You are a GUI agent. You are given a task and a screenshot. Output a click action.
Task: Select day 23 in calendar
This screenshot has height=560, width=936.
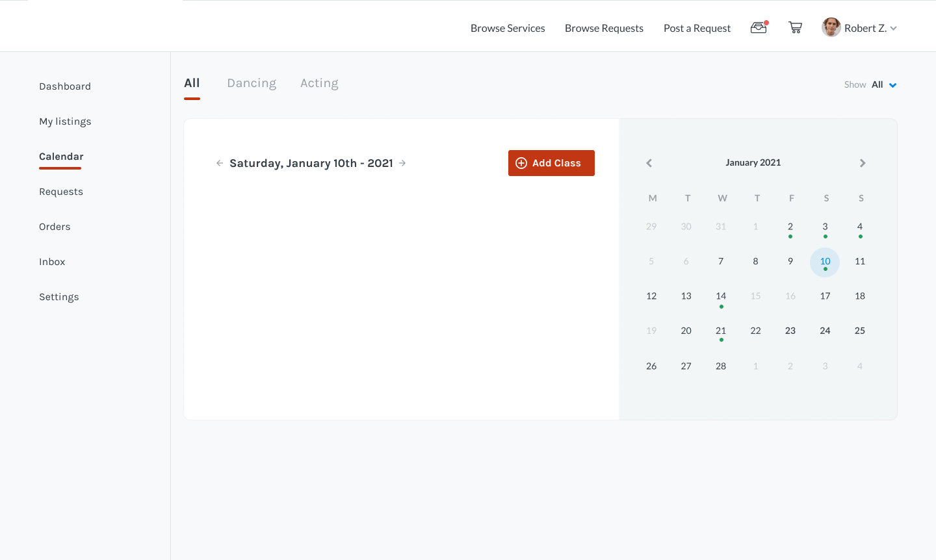tap(790, 331)
